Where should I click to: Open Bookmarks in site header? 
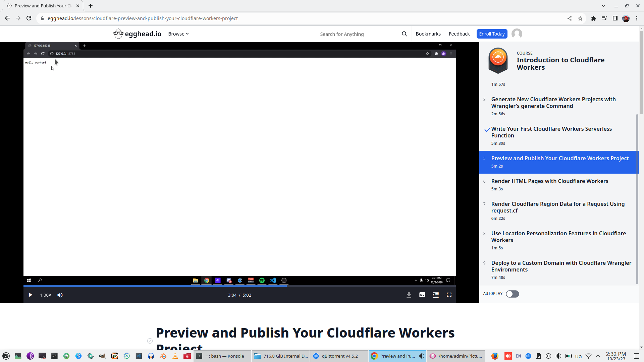428,34
